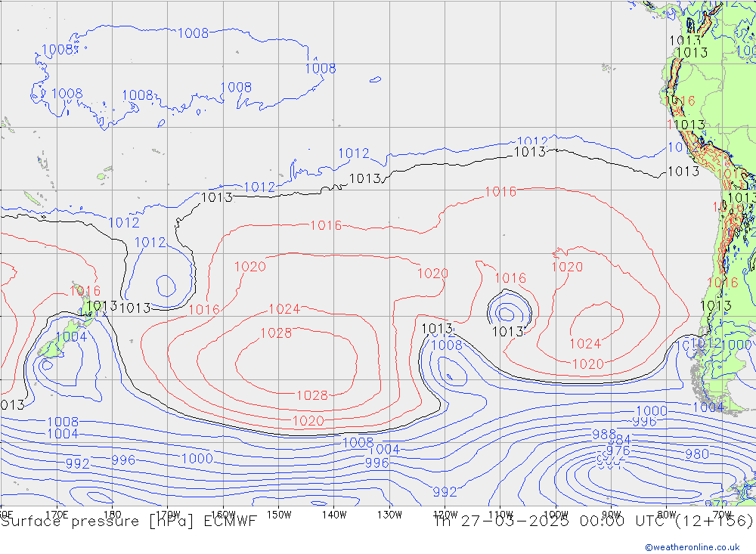Click the 150W longitude label
The width and height of the screenshot is (756, 554).
point(279,515)
